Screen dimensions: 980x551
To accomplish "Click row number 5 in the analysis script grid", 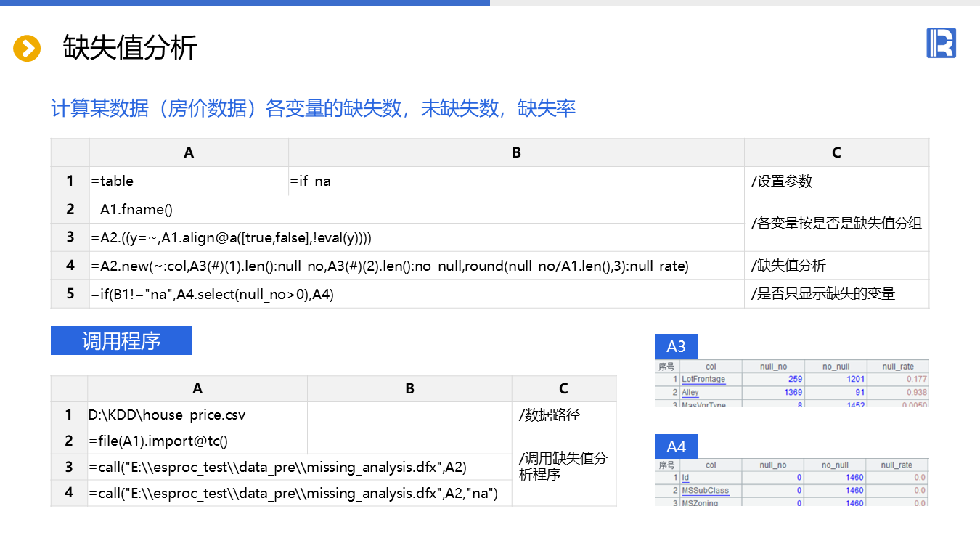I will pos(70,294).
